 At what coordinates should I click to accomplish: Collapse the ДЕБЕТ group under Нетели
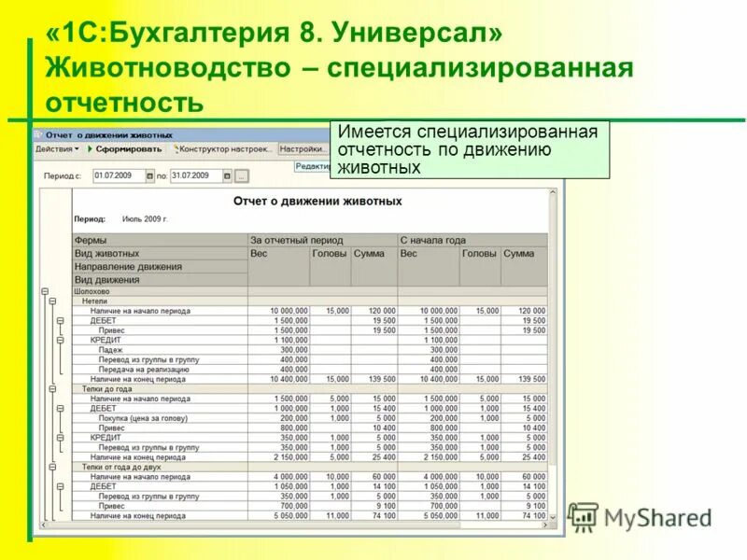[61, 320]
